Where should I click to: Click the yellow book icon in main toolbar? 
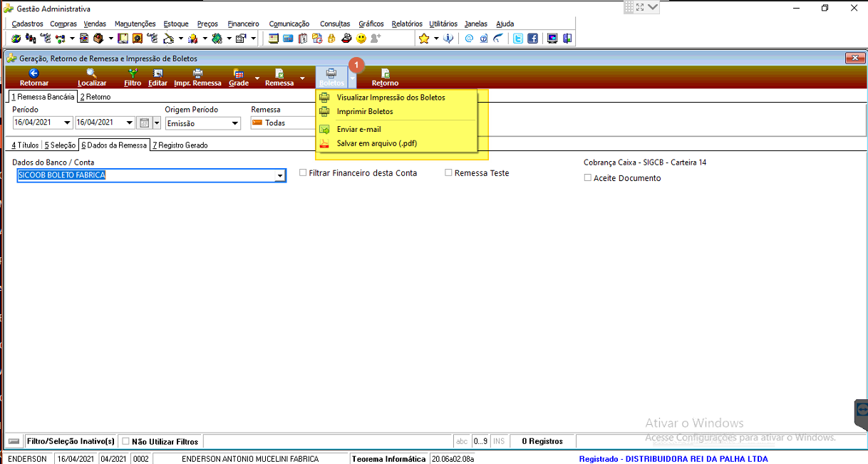coord(123,38)
